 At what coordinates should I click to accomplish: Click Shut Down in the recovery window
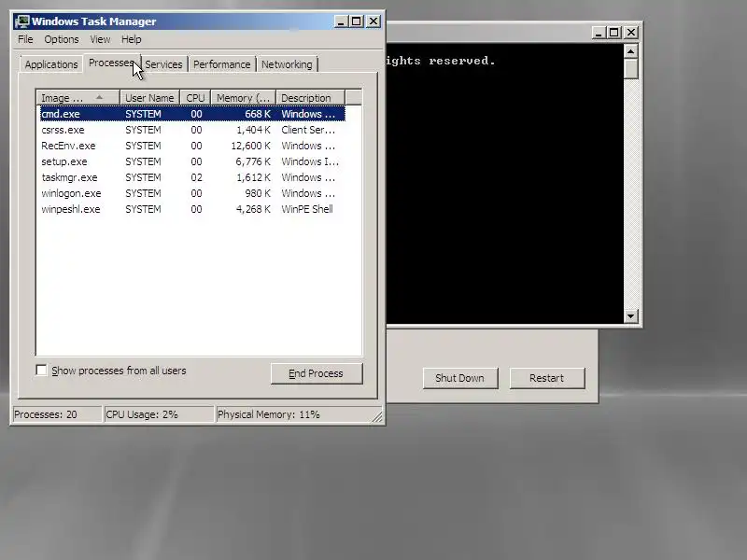pyautogui.click(x=460, y=378)
